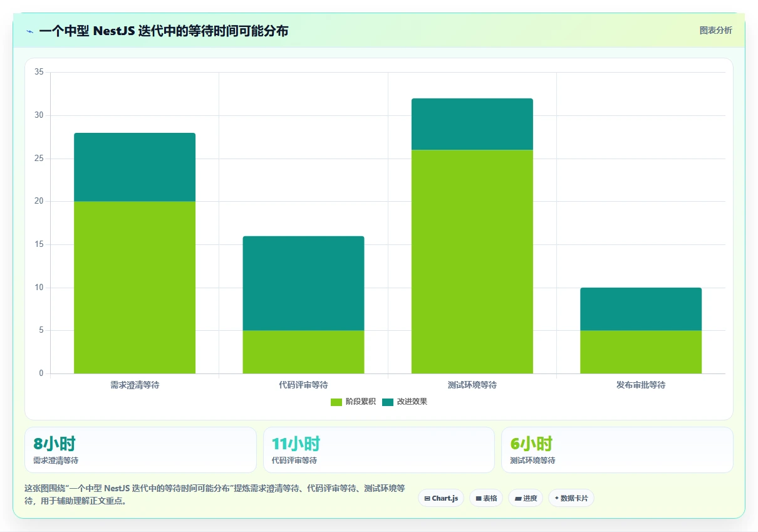Click the green 代码评审等待 bar segment
758x532 pixels.
pos(303,352)
